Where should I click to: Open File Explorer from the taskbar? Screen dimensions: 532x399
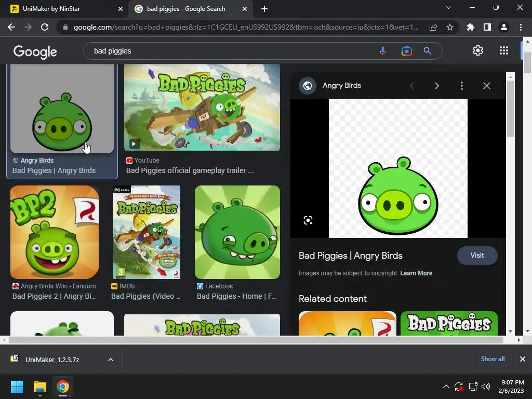tap(39, 387)
